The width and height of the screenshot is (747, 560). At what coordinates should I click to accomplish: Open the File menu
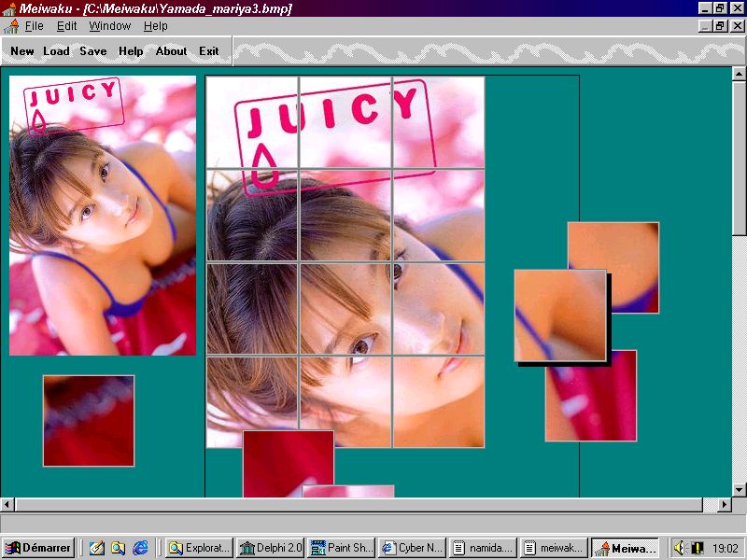point(34,26)
